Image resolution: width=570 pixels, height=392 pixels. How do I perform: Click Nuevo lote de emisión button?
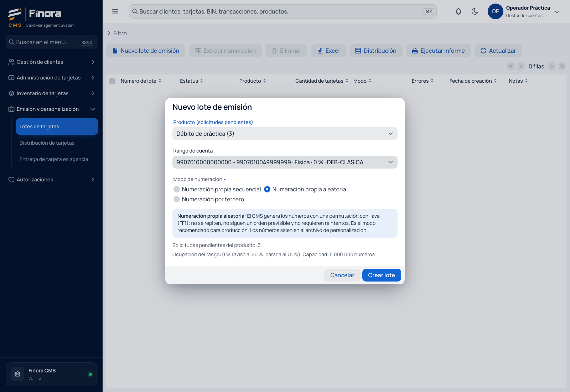tap(146, 51)
